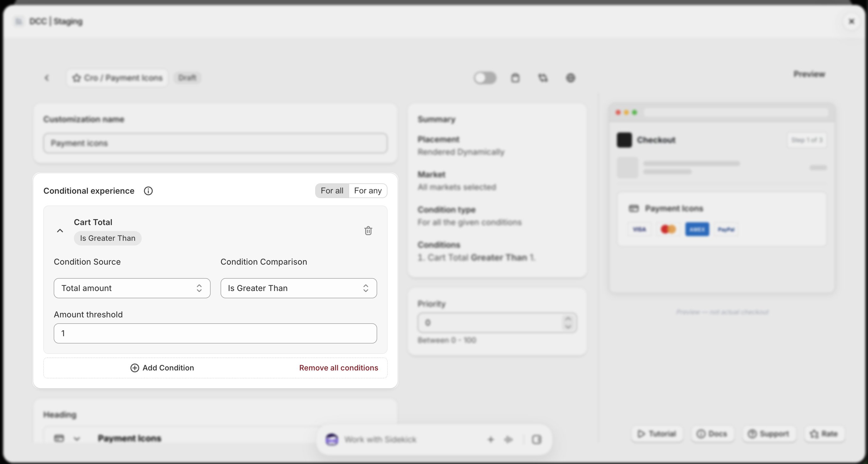Click Remove all conditions link
This screenshot has height=464, width=868.
tap(339, 368)
